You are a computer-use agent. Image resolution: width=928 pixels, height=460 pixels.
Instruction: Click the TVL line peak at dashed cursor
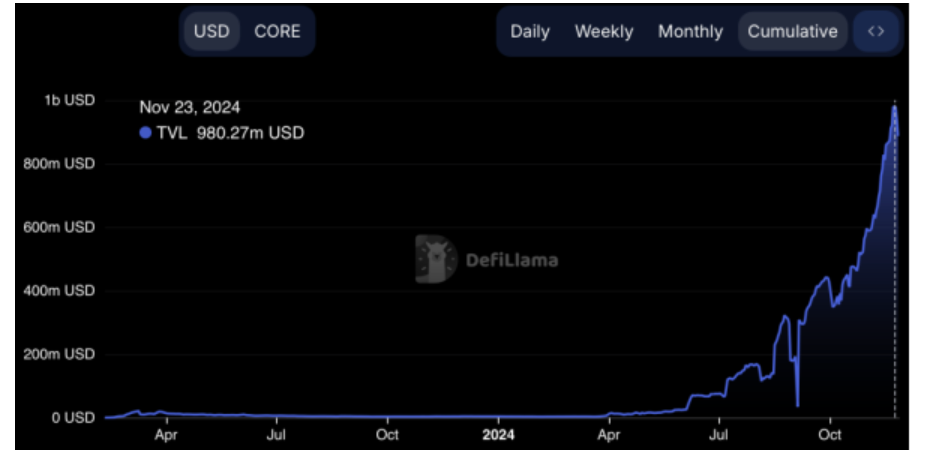pyautogui.click(x=894, y=107)
